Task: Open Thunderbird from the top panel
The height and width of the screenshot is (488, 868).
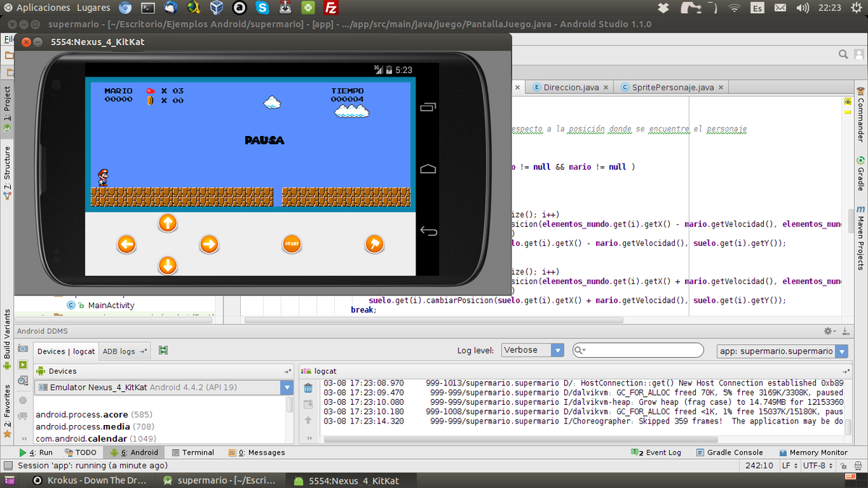Action: point(171,8)
